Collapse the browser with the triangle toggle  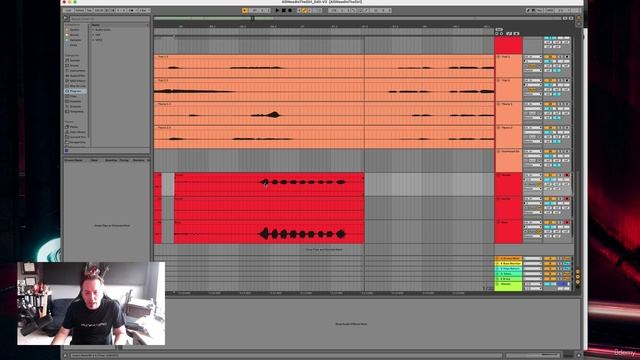point(66,18)
